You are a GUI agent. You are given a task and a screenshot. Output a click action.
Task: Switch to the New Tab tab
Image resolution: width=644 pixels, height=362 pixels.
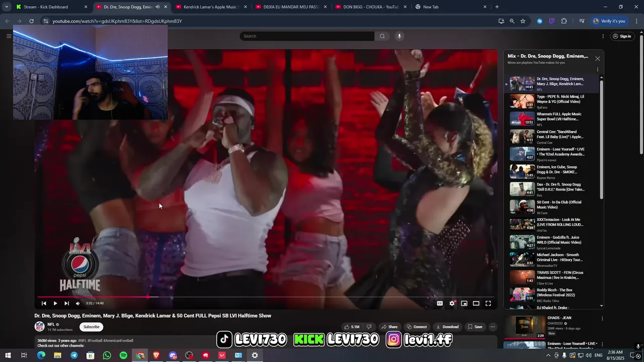click(x=451, y=7)
